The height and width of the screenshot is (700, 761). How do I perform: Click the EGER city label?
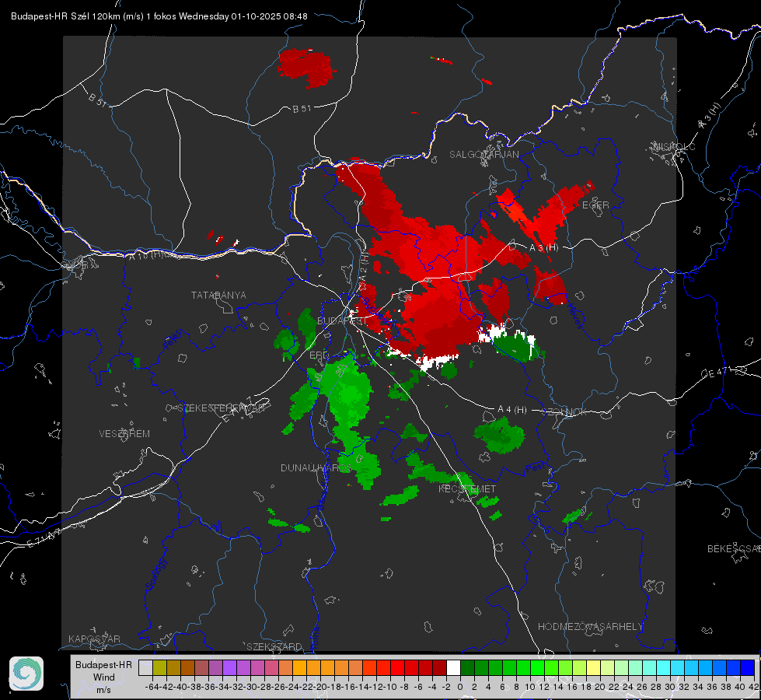click(595, 205)
